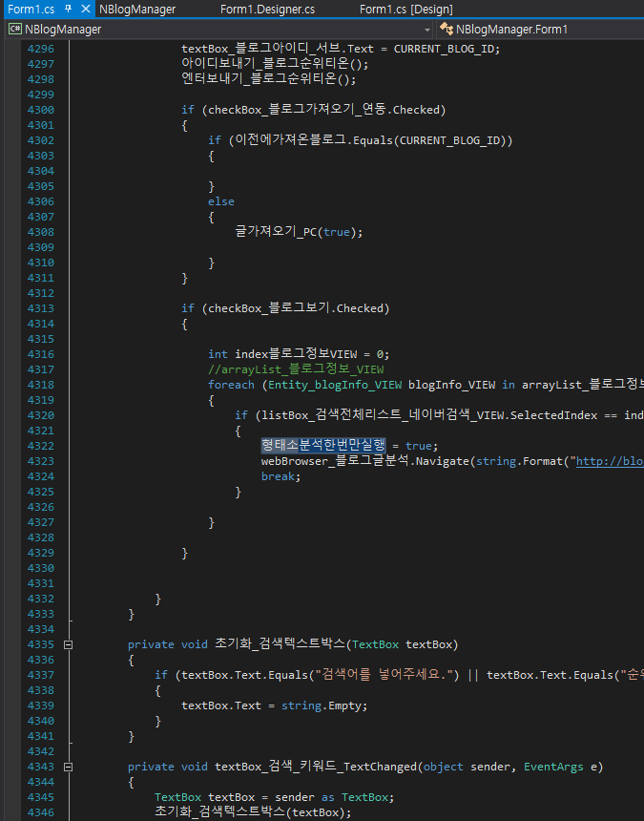Viewport: 644px width, 821px height.
Task: Click the class icon beside NBlogManager.Form1
Action: tap(446, 29)
